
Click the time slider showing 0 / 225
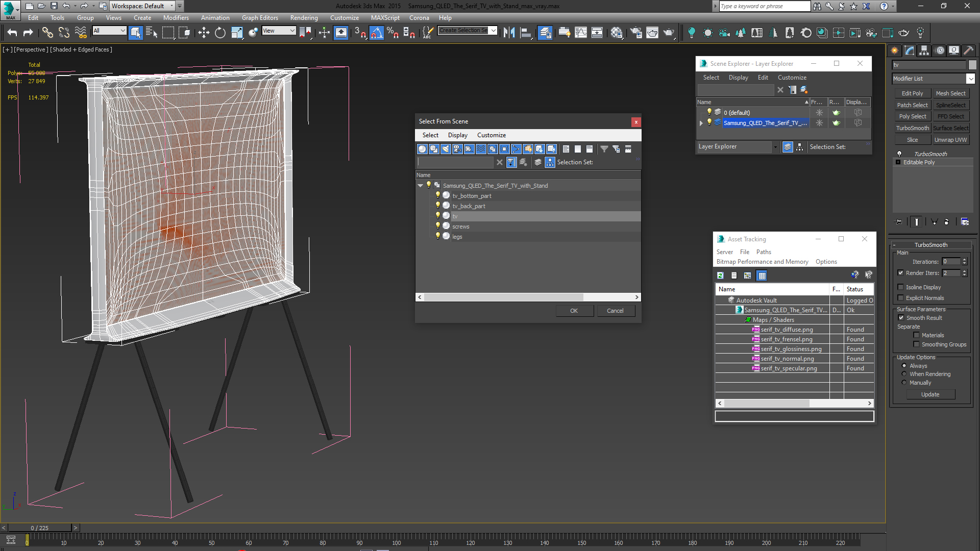pos(39,528)
